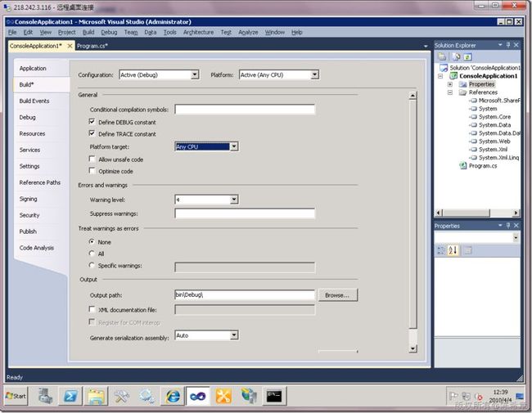The image size is (532, 413).
Task: Click the Start button
Action: point(16,396)
